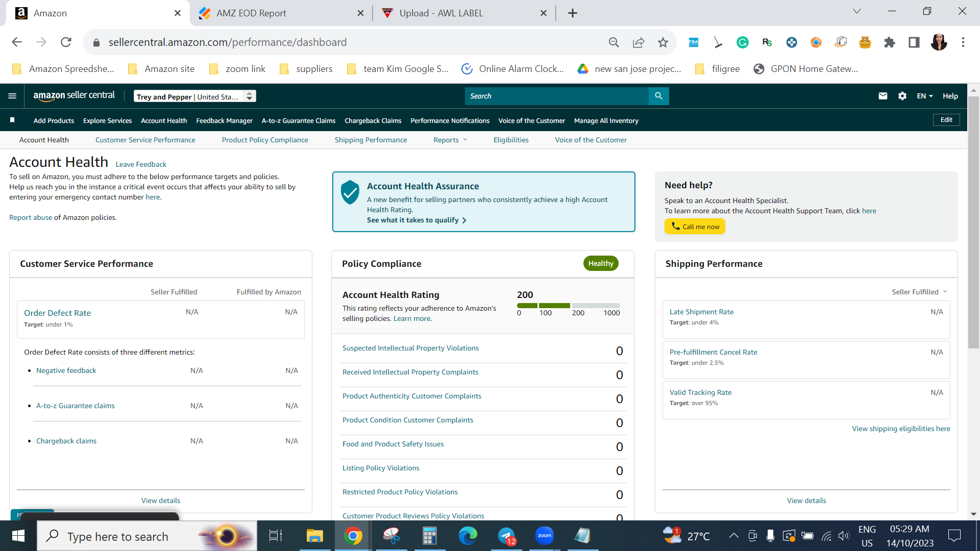Screen dimensions: 980x551
Task: Switch to the AMZ EOD Report tab
Action: [281, 13]
